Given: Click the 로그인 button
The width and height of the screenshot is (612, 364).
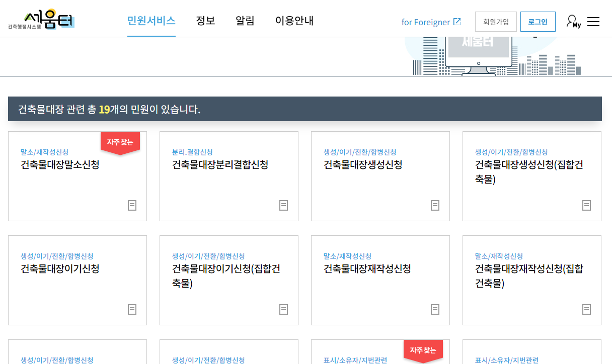Looking at the screenshot, I should tap(538, 21).
